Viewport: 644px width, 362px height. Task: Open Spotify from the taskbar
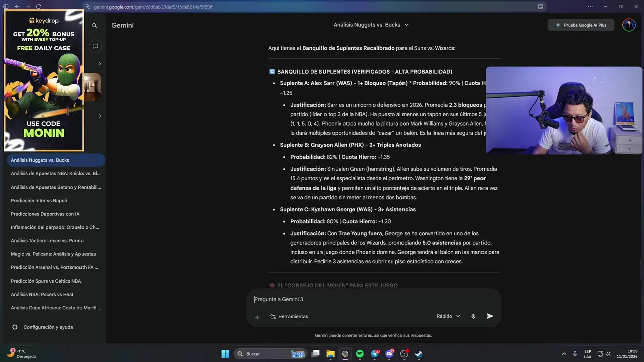tap(360, 354)
